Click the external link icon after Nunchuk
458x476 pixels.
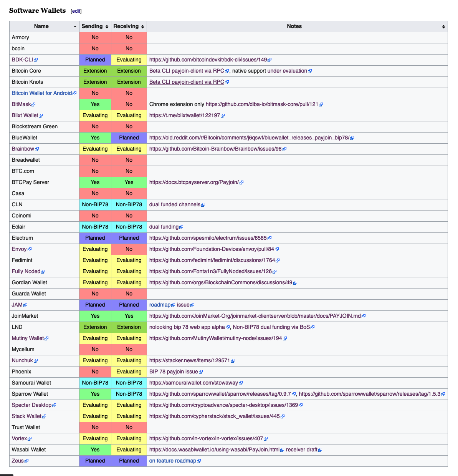[36, 360]
